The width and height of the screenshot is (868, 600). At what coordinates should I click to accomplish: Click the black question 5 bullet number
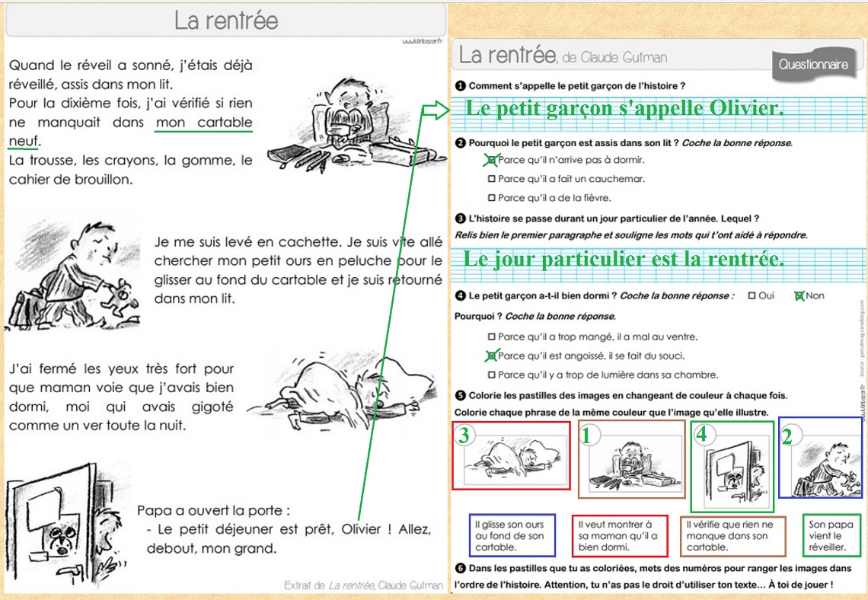click(x=460, y=395)
